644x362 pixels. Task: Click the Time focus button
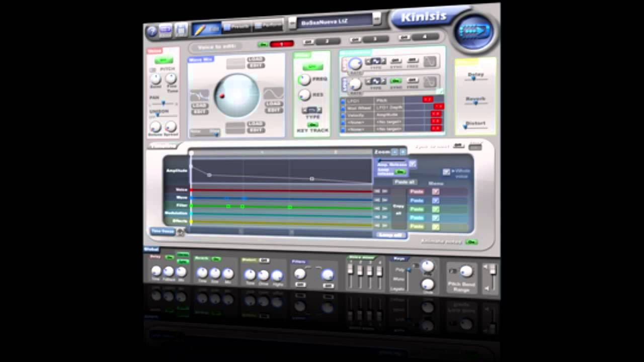click(x=162, y=231)
